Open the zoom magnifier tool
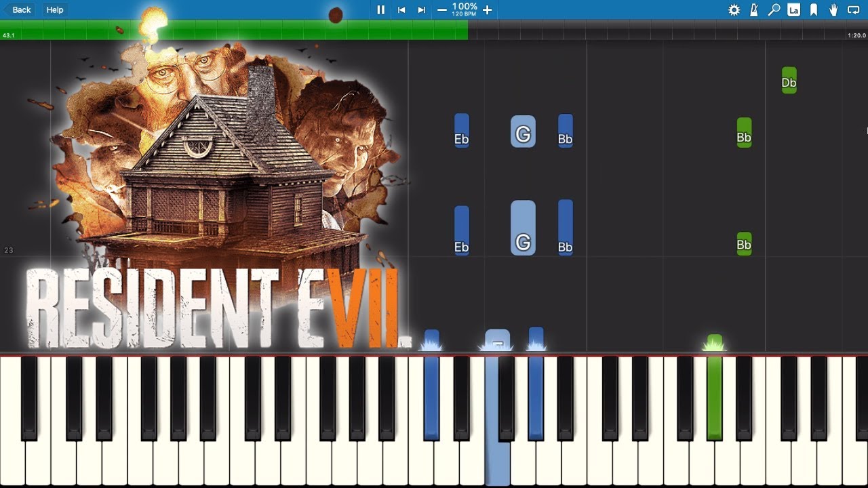Screen dimensions: 868x488 coord(774,9)
